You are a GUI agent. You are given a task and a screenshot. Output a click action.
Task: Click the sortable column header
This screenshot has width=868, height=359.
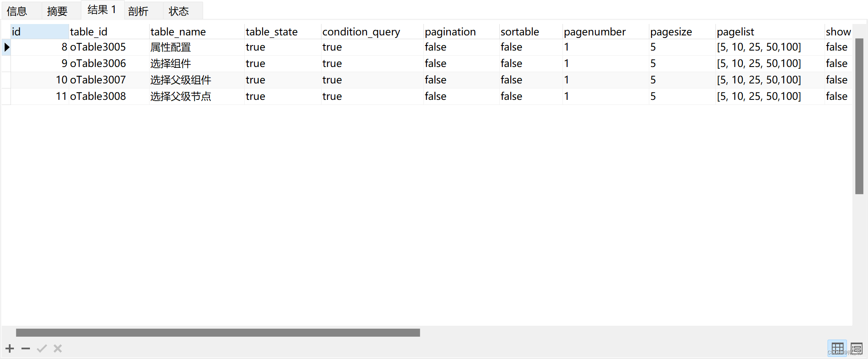click(531, 32)
